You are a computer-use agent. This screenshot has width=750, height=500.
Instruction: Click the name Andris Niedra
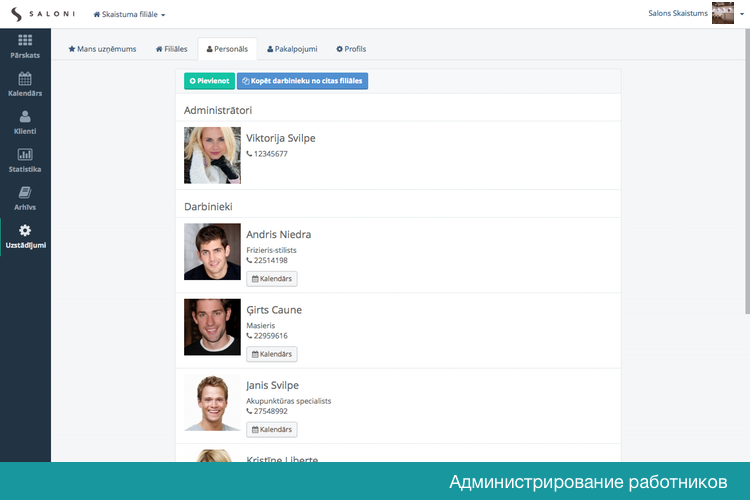(278, 234)
